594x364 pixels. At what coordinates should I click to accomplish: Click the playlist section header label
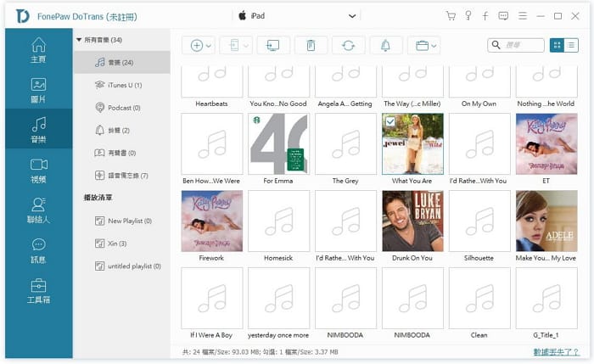coord(98,198)
